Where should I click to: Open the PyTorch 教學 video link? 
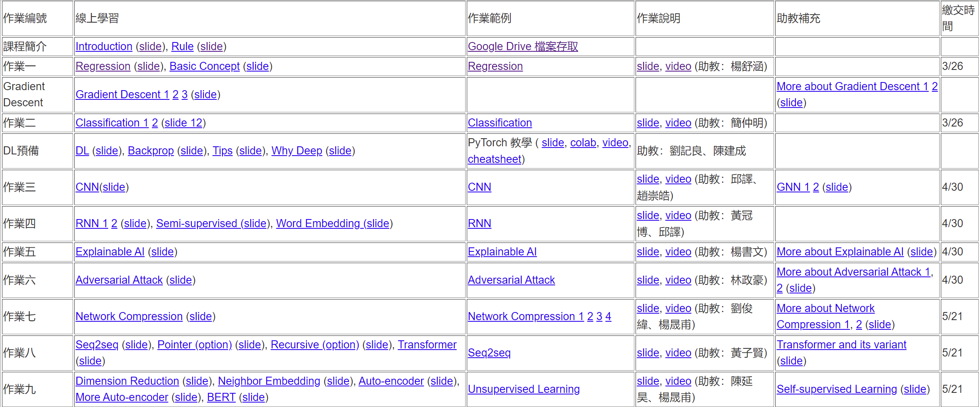click(615, 143)
